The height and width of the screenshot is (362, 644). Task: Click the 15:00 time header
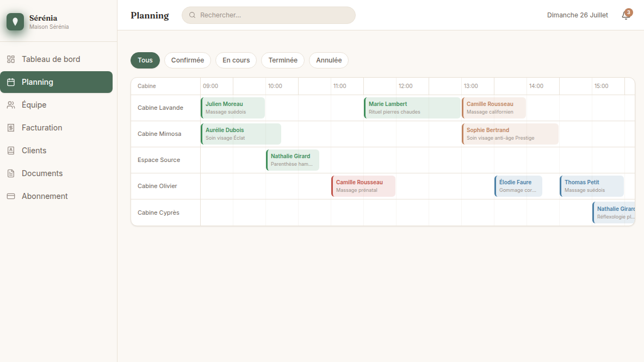[x=601, y=86]
